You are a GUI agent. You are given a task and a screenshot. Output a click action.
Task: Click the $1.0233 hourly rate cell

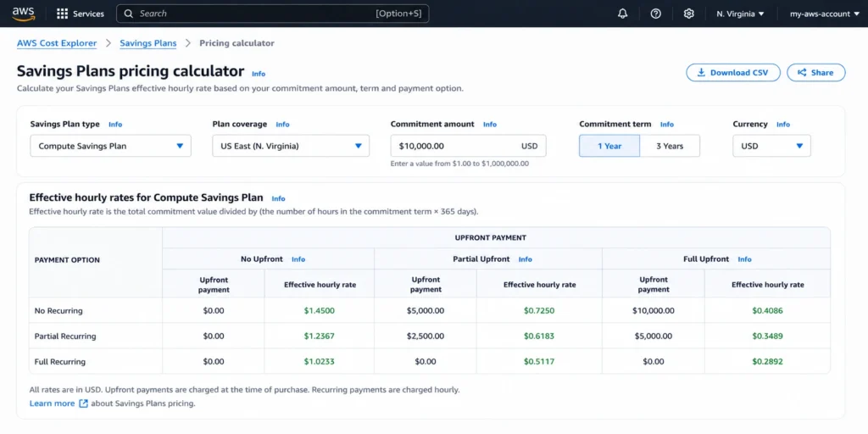pos(320,362)
